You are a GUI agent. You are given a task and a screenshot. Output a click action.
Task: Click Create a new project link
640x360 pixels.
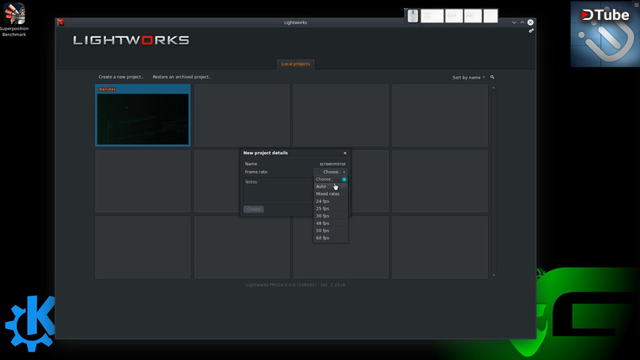point(121,77)
